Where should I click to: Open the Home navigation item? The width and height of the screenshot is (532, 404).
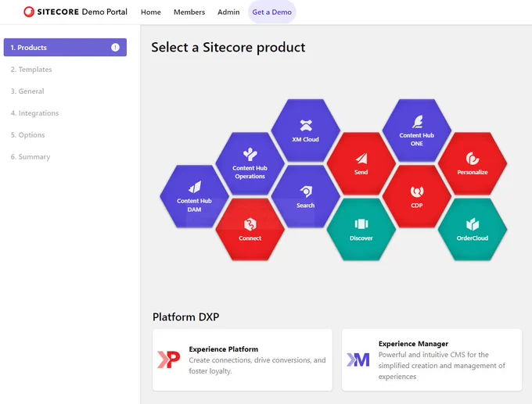click(151, 13)
